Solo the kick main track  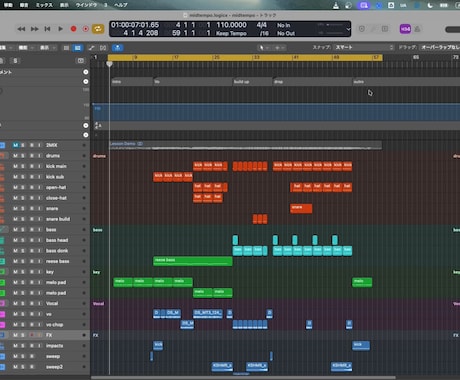coord(23,166)
